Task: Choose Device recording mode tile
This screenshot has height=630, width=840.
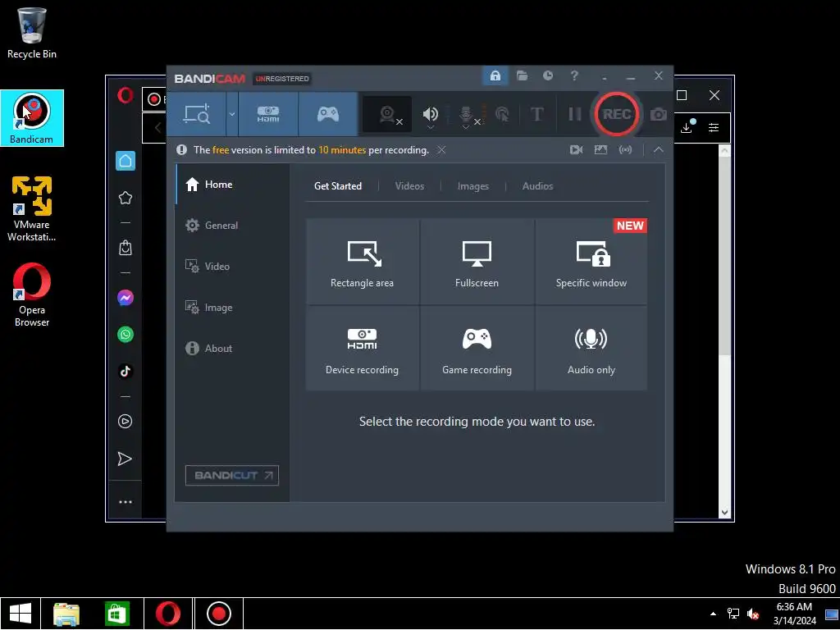Action: 362,348
